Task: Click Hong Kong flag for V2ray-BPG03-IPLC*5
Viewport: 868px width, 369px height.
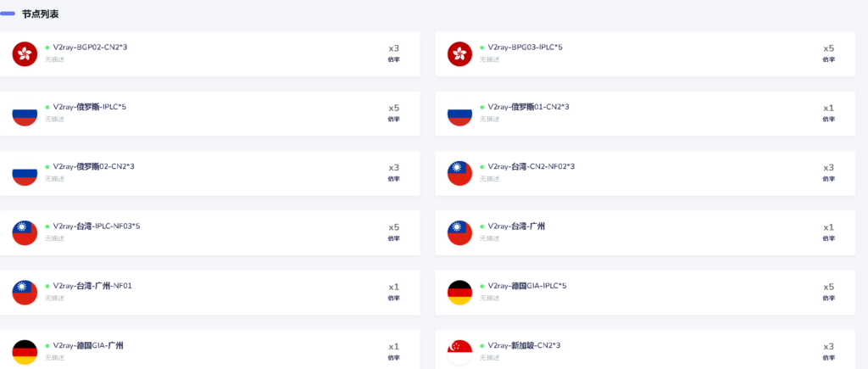Action: point(459,53)
